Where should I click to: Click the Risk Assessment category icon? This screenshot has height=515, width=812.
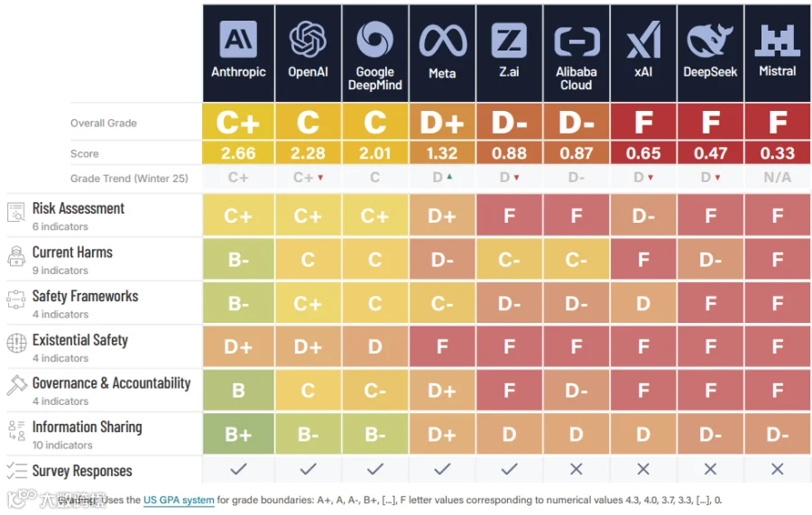16,213
